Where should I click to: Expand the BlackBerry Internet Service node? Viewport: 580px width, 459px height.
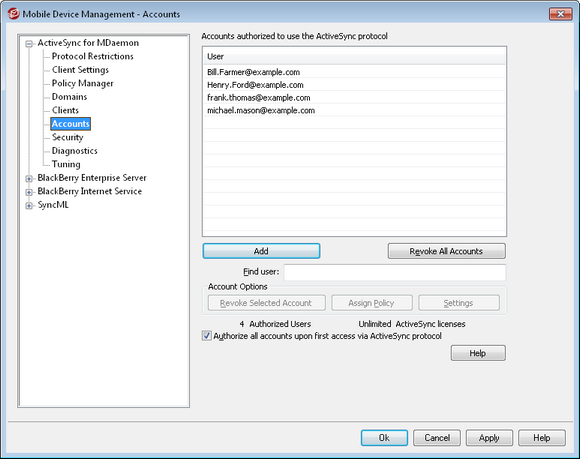[x=29, y=192]
